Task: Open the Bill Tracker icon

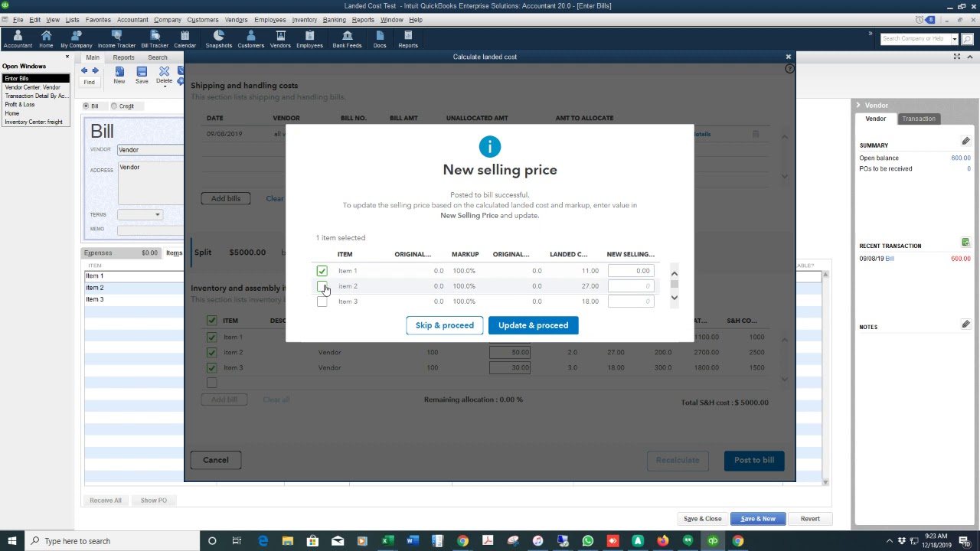Action: 155,39
